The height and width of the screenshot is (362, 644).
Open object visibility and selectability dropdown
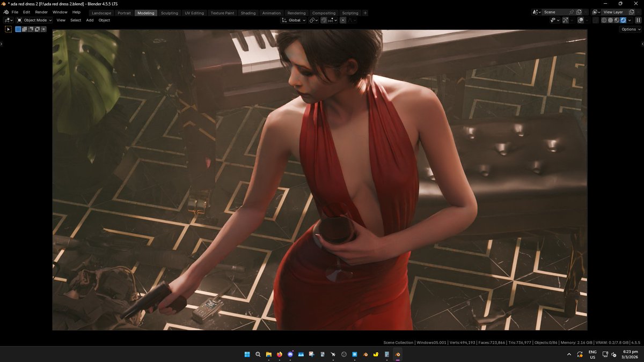pos(555,20)
